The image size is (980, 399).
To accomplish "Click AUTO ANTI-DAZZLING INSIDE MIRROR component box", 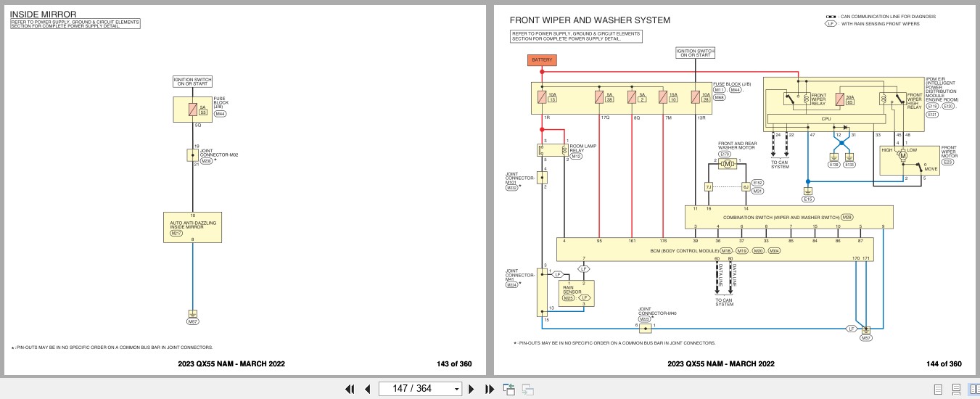I will [192, 227].
